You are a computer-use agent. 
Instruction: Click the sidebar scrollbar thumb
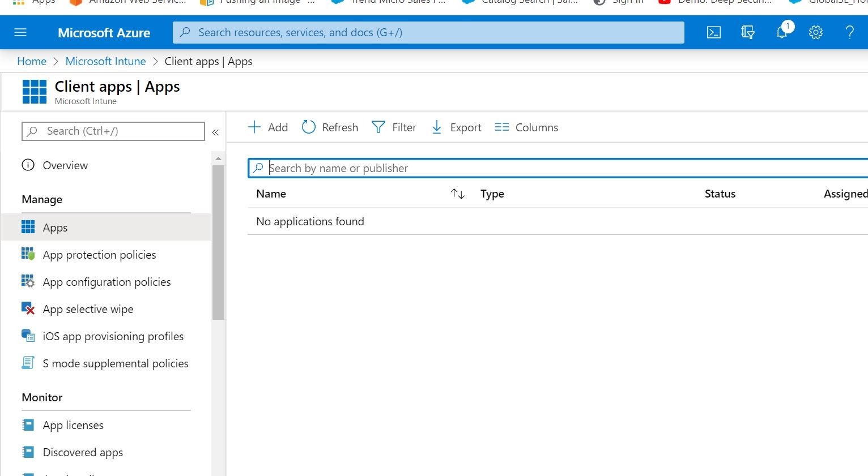point(218,242)
